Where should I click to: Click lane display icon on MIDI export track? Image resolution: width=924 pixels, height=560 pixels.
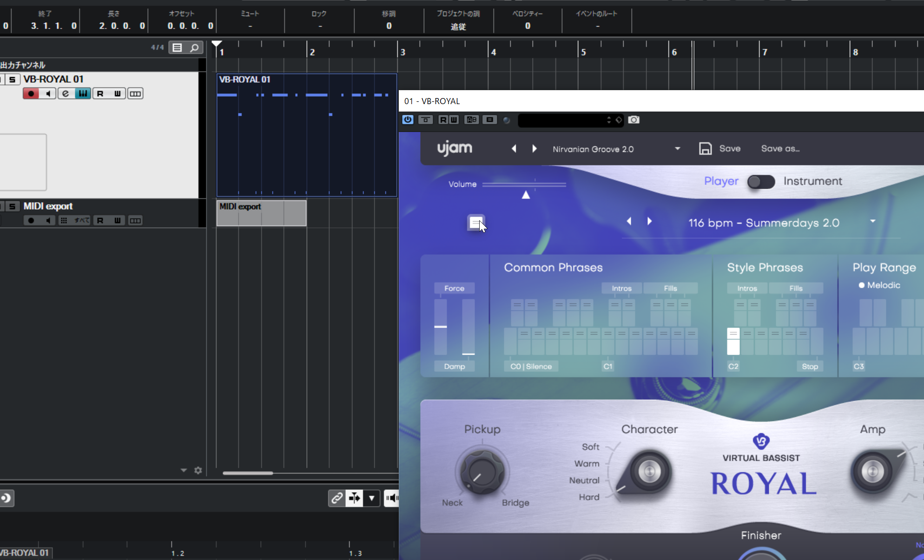tap(135, 220)
